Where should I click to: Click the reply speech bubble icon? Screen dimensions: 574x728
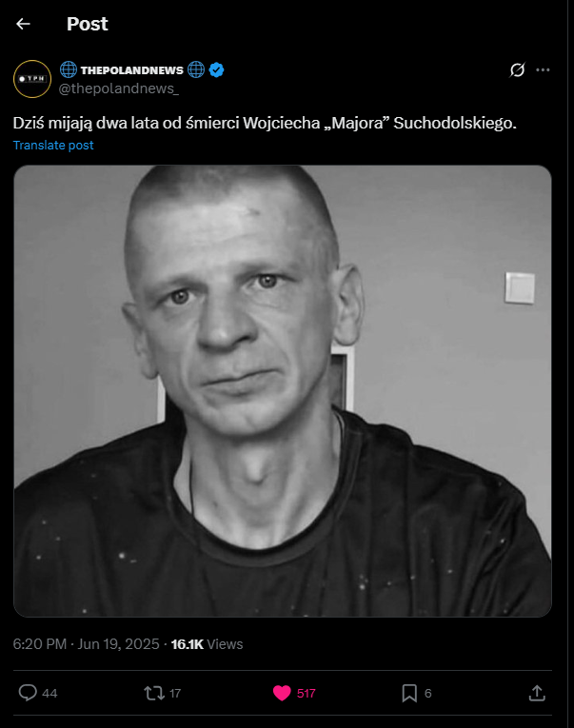coord(28,693)
